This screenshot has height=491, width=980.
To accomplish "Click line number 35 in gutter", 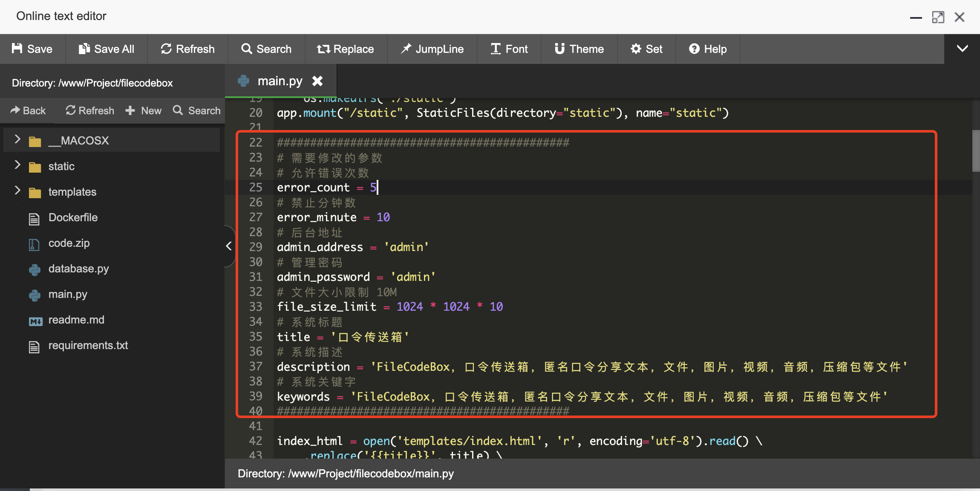I will click(256, 337).
